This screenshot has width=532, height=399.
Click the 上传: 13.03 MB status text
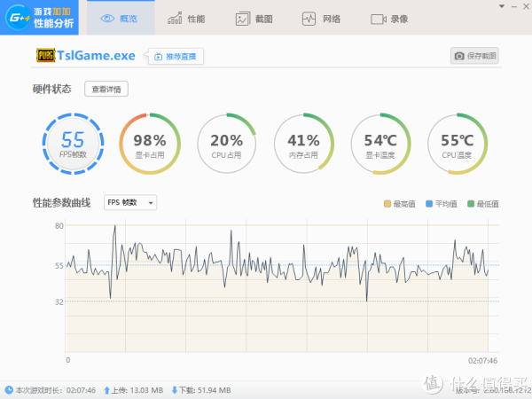point(137,390)
